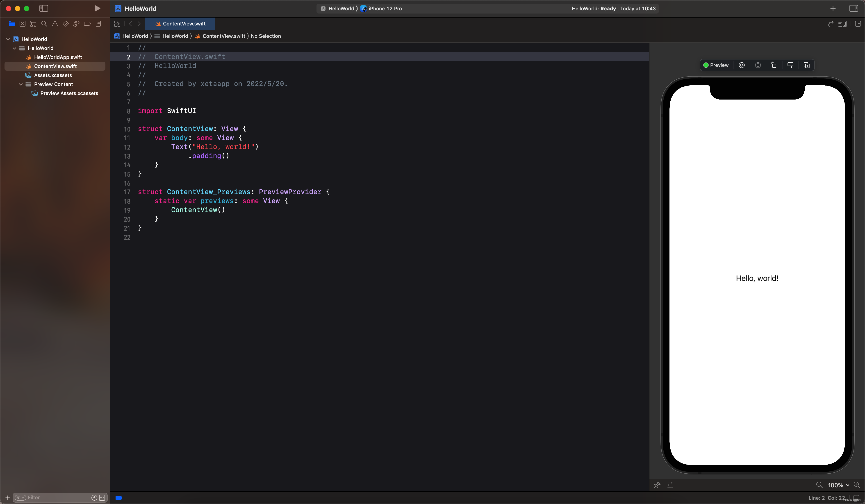Click the canvas refresh preview icon
Screen dimensions: 865x504
(x=773, y=65)
